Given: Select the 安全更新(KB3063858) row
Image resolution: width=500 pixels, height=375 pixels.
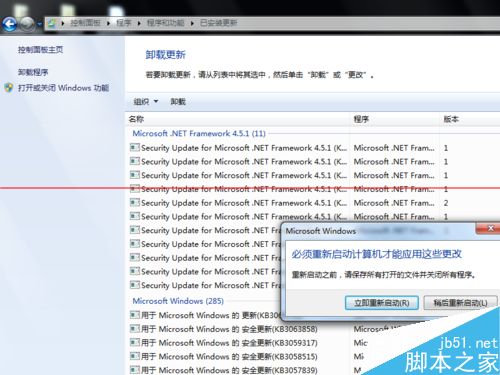Looking at the screenshot, I should point(224,329).
